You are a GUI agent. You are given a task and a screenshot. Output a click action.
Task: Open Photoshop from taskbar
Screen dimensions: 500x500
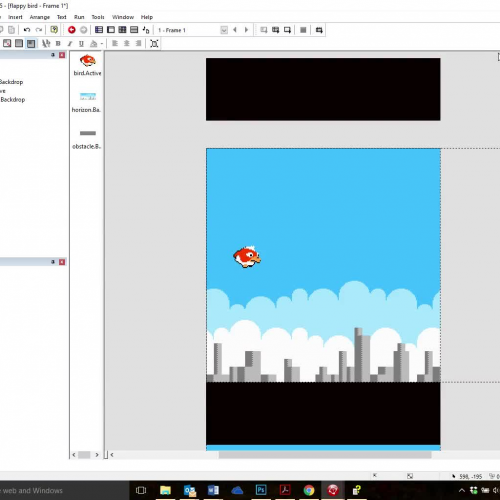point(261,490)
